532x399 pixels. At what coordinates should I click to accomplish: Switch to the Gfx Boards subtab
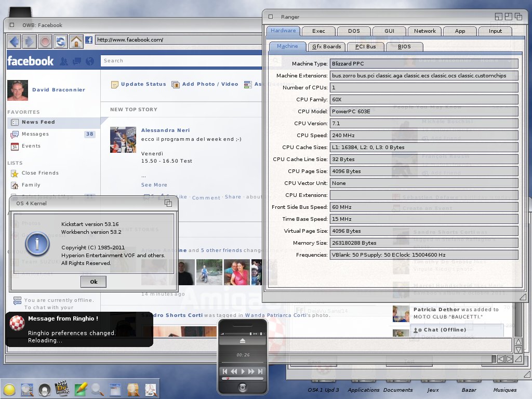click(327, 47)
